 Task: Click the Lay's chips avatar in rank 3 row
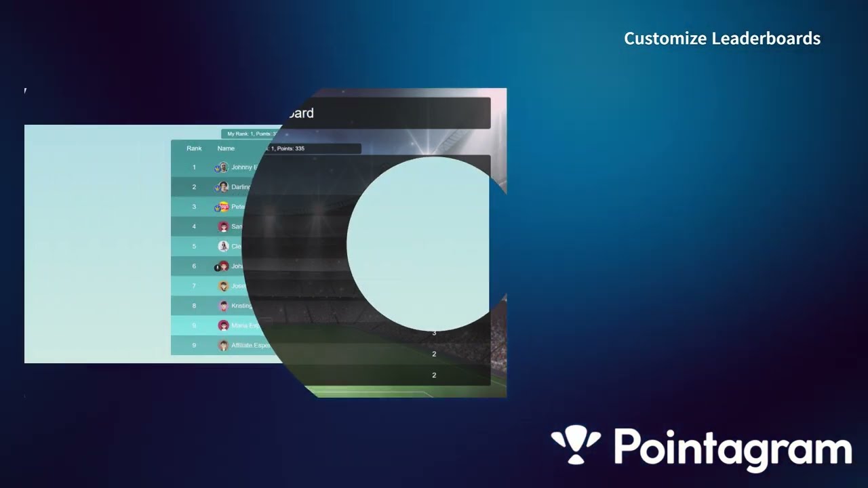[x=224, y=207]
